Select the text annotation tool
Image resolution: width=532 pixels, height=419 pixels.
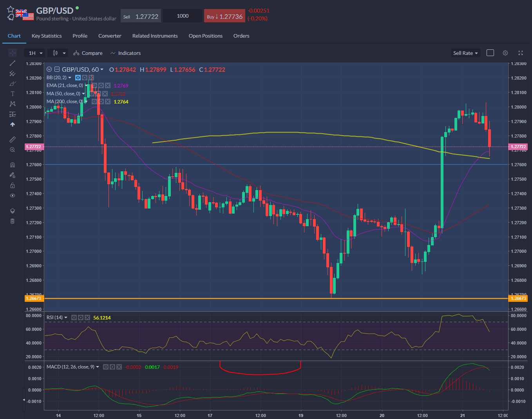pyautogui.click(x=13, y=94)
